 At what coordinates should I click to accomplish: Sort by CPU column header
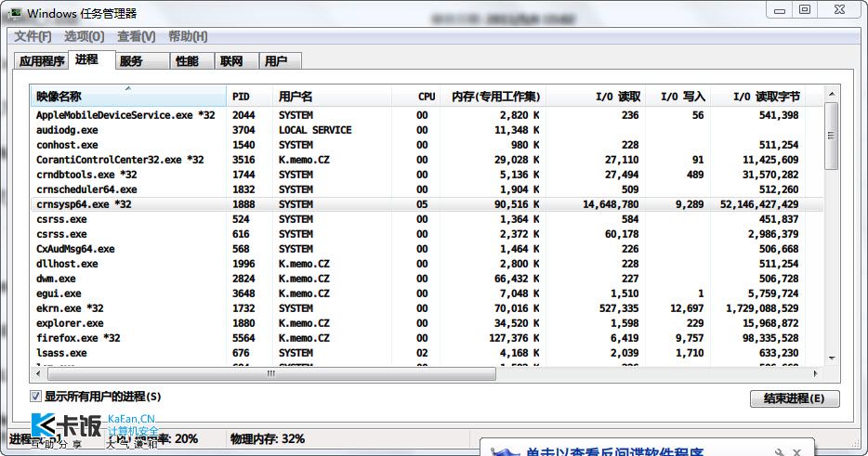tap(415, 97)
